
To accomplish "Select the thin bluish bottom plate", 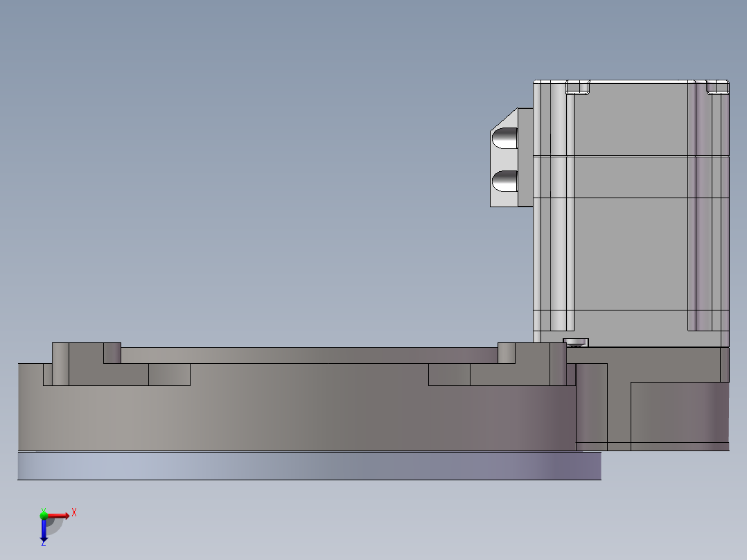I will (x=309, y=466).
